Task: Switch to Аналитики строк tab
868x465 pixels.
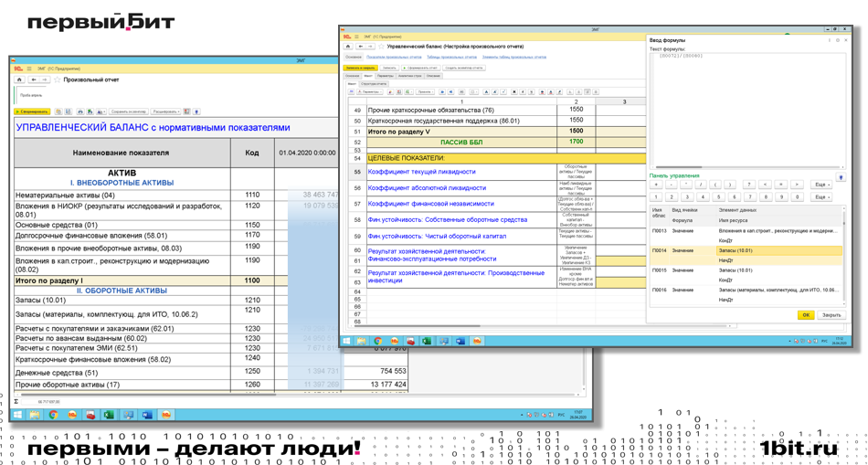Action: 410,76
